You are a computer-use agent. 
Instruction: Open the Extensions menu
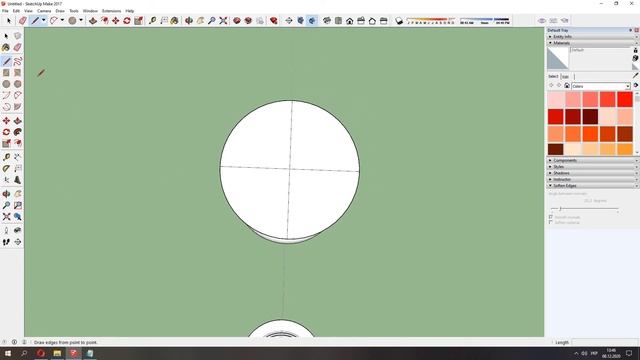pos(111,11)
